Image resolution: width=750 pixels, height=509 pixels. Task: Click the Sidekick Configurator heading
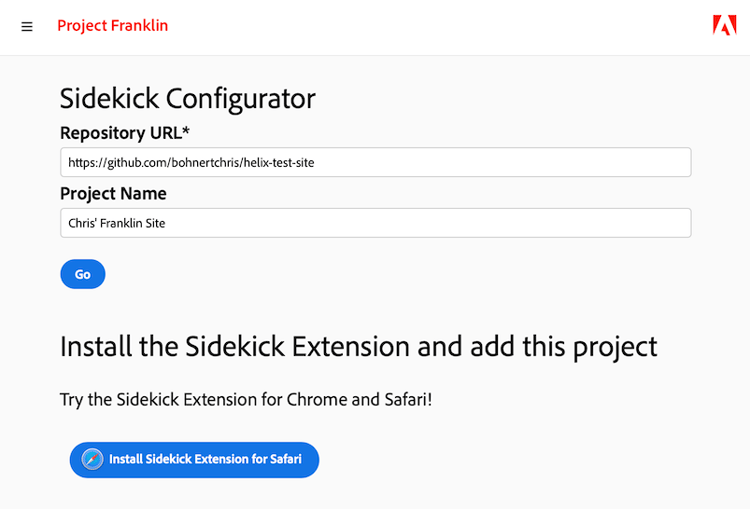coord(188,98)
